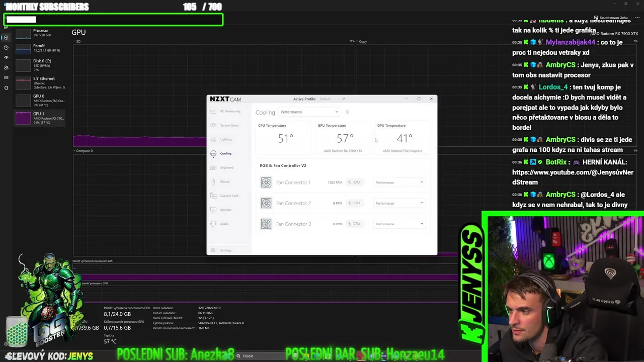Click 0,7/15,6 GB shared GPU memory value

[x=117, y=328]
